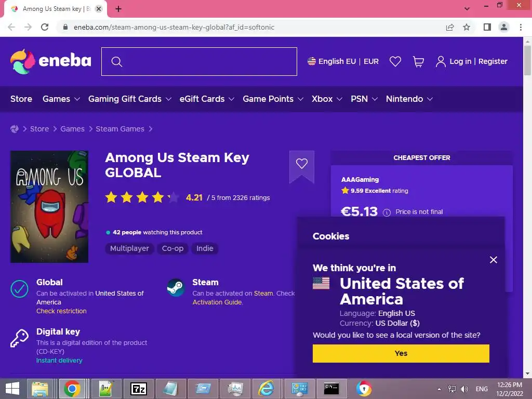Open File Explorer from taskbar
532x399 pixels.
[40, 389]
